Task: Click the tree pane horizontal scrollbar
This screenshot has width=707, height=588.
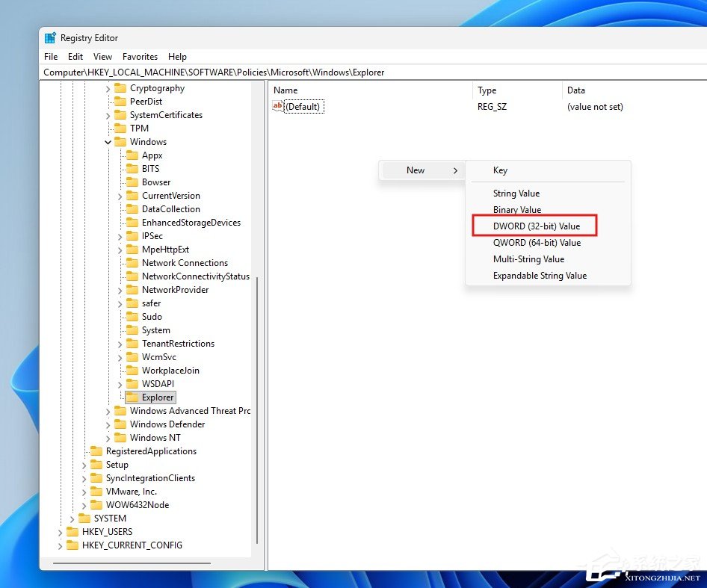Action: [132, 563]
